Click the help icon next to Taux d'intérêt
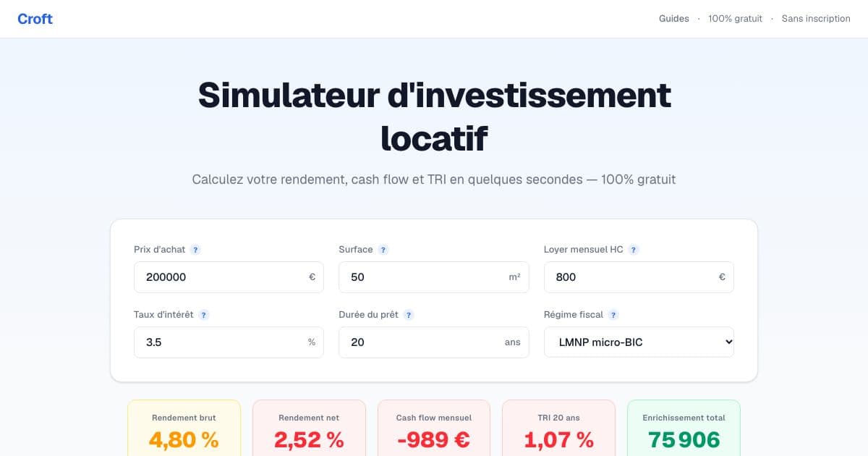This screenshot has width=868, height=456. point(204,315)
